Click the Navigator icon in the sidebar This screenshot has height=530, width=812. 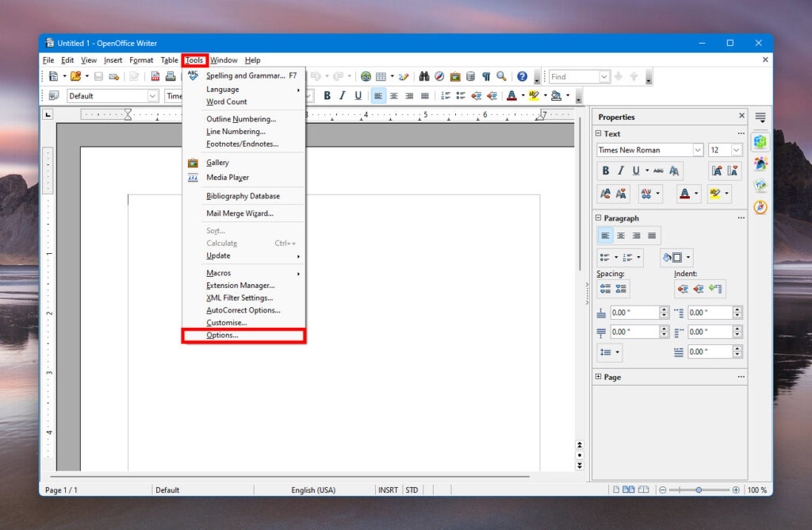(x=760, y=206)
